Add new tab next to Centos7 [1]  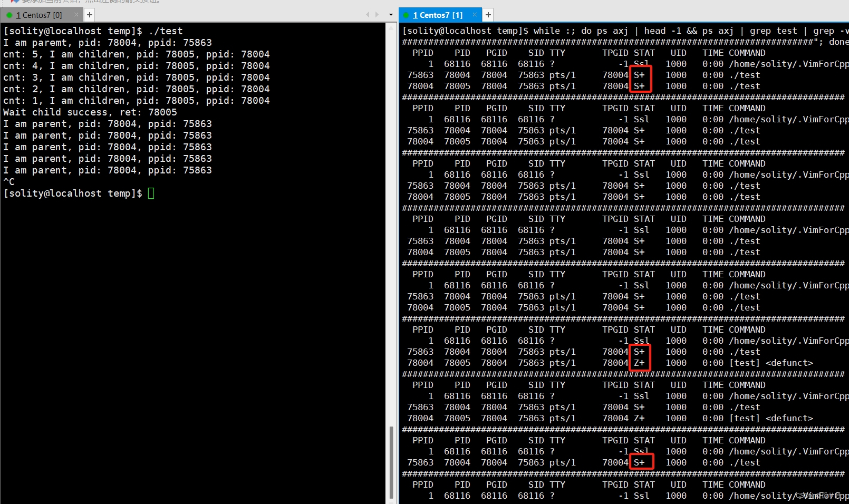click(488, 15)
